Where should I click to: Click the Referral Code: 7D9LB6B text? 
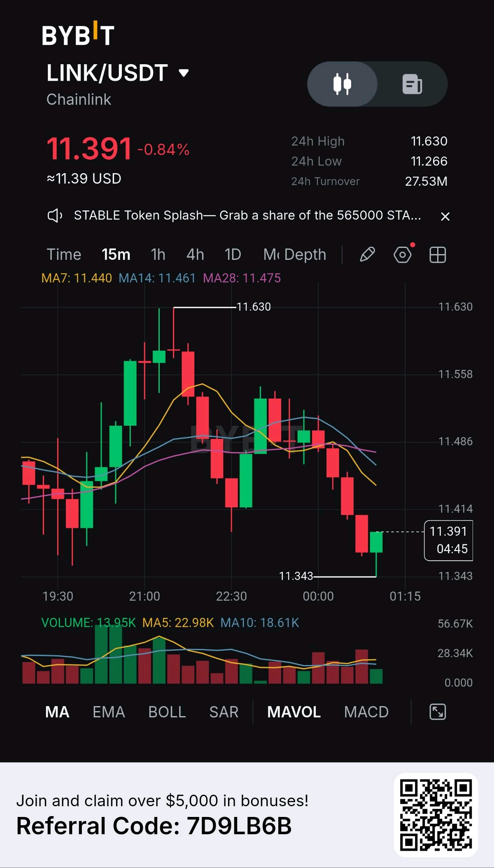[154, 826]
